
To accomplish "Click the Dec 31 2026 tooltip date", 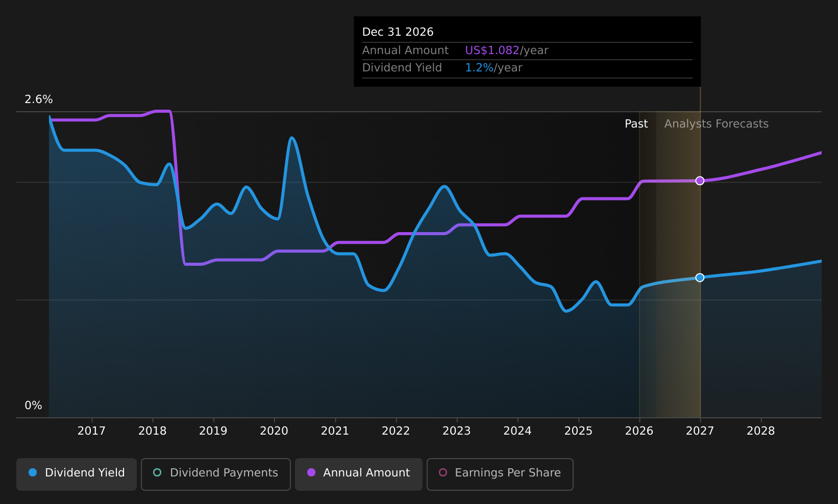I will pyautogui.click(x=398, y=32).
